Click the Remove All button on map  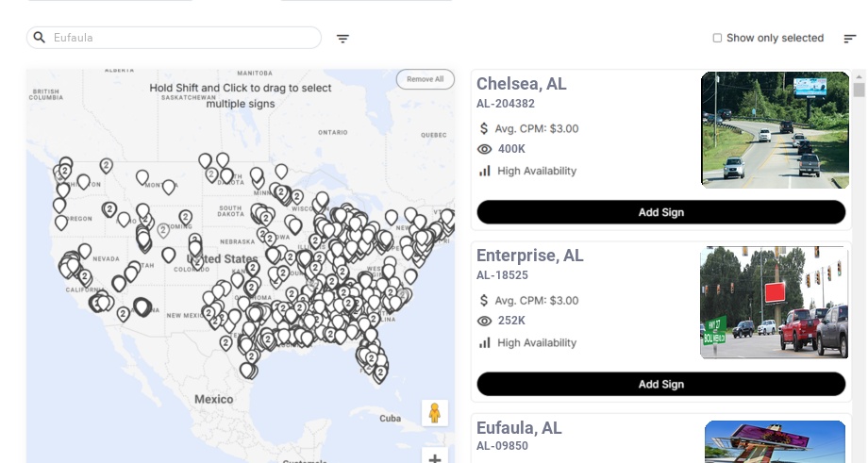(x=425, y=79)
